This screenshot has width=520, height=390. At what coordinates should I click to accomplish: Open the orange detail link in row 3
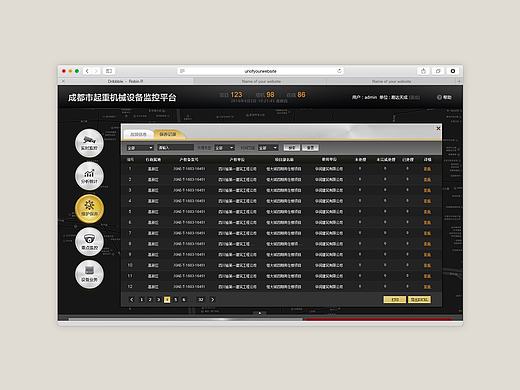[x=427, y=190]
